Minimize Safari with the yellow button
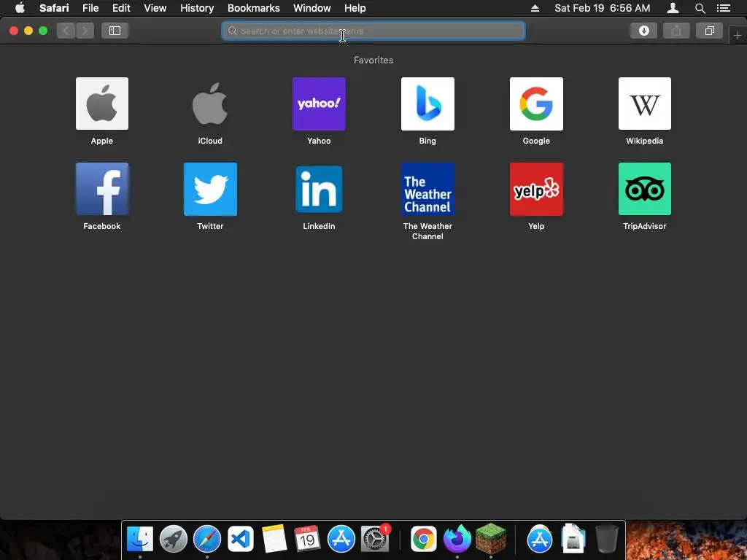The image size is (747, 560). (x=28, y=31)
